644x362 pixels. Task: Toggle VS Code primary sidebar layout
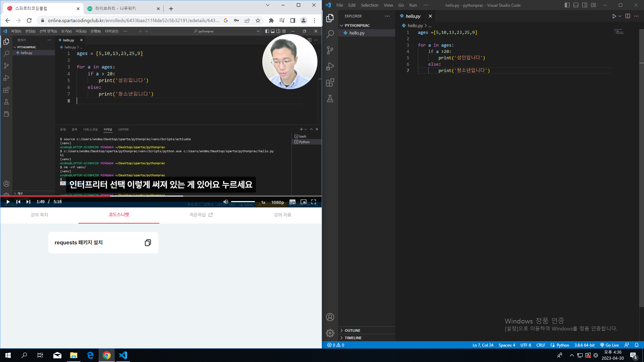coord(567,5)
